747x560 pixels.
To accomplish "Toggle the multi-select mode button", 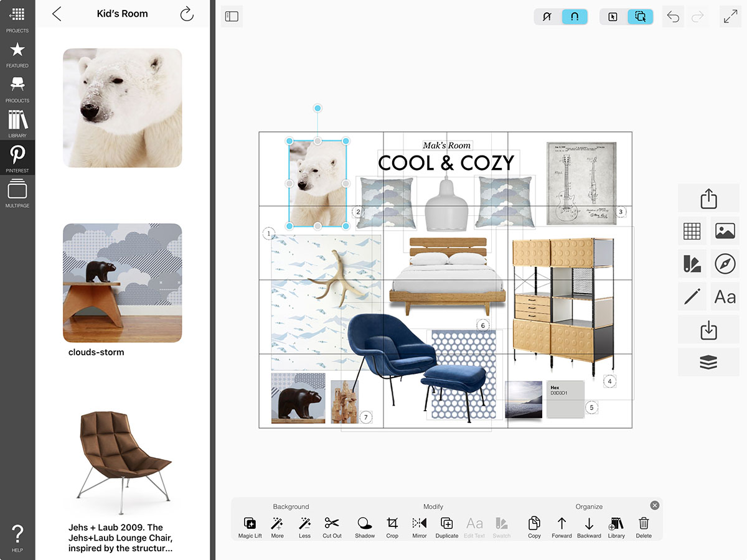I will pos(640,17).
